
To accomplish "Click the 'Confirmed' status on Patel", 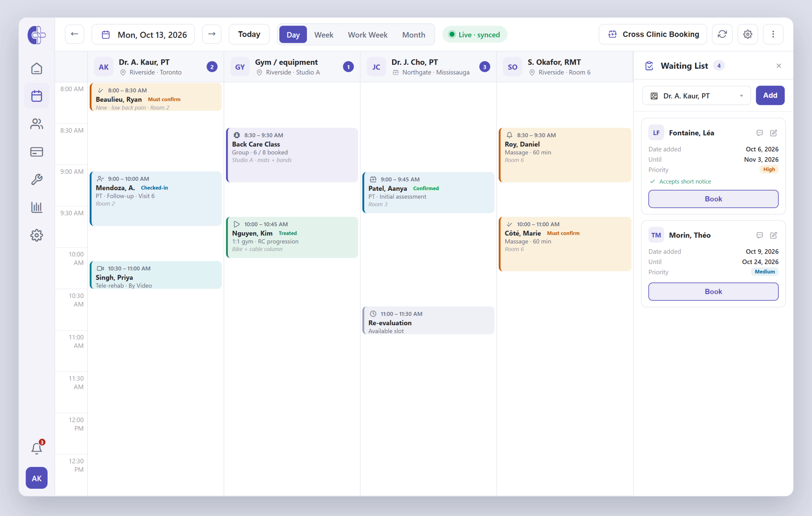I will tap(426, 188).
